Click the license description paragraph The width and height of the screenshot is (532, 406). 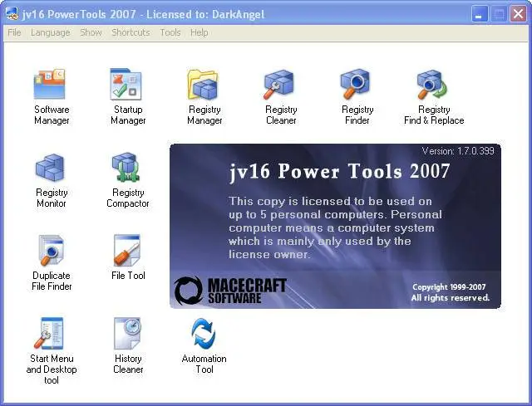click(x=335, y=227)
